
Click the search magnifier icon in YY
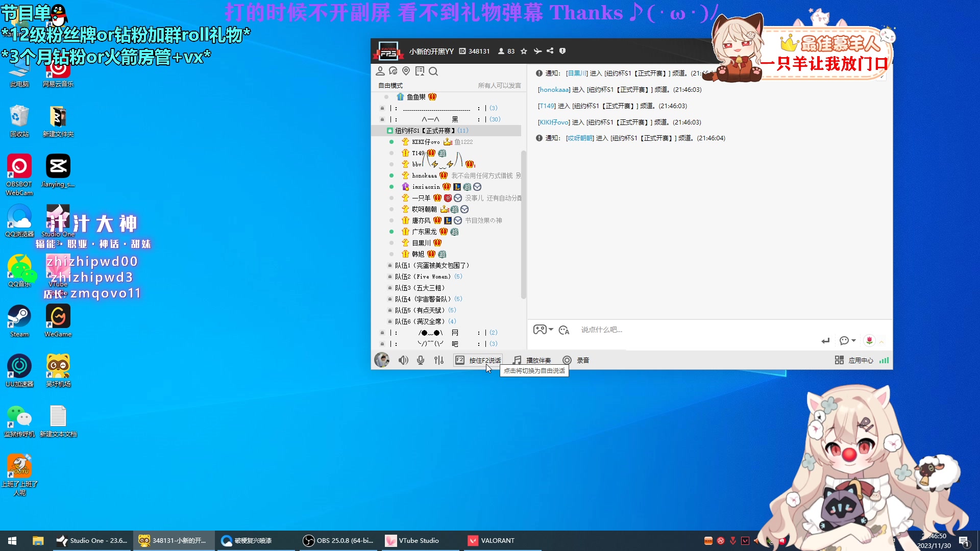[x=433, y=71]
